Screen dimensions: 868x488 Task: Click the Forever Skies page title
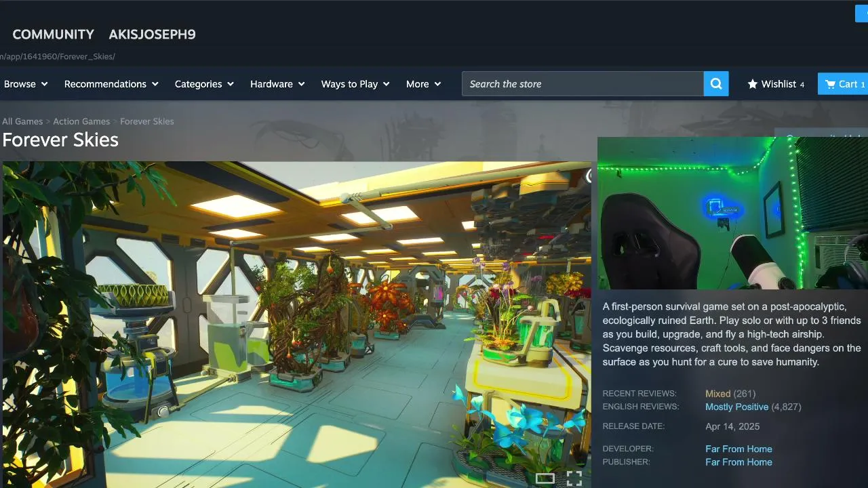tap(60, 140)
